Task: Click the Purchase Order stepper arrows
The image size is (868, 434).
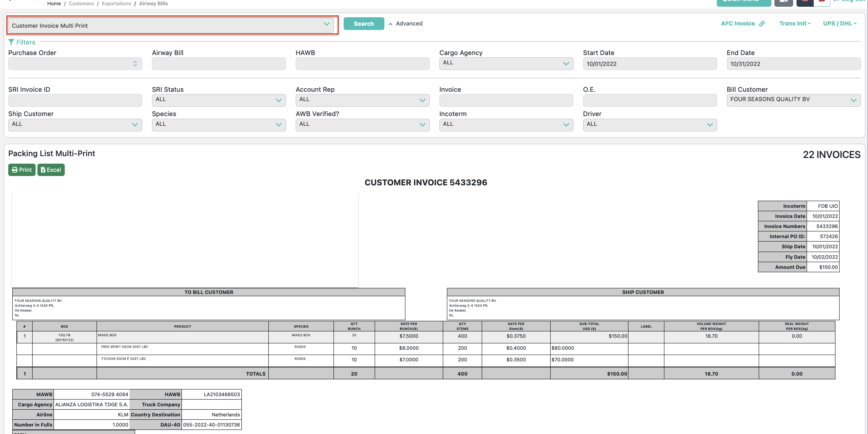Action: [135, 64]
